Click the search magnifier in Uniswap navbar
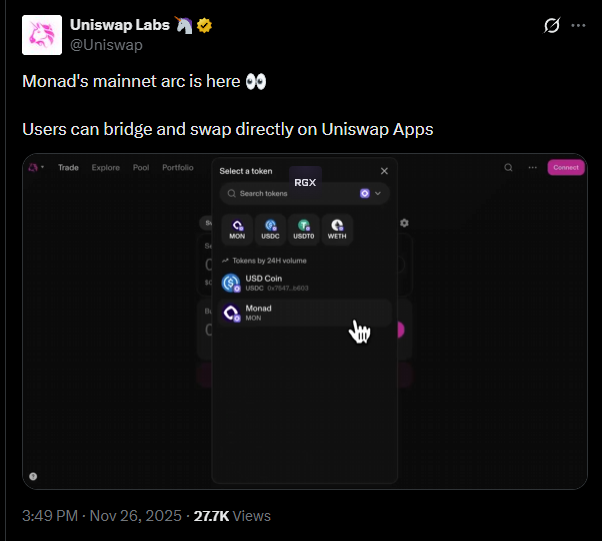Viewport: 602px width, 541px height. 509,168
